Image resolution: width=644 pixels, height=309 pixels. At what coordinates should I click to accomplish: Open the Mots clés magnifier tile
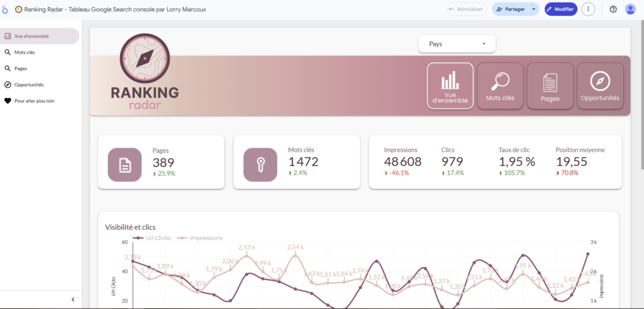pos(500,86)
